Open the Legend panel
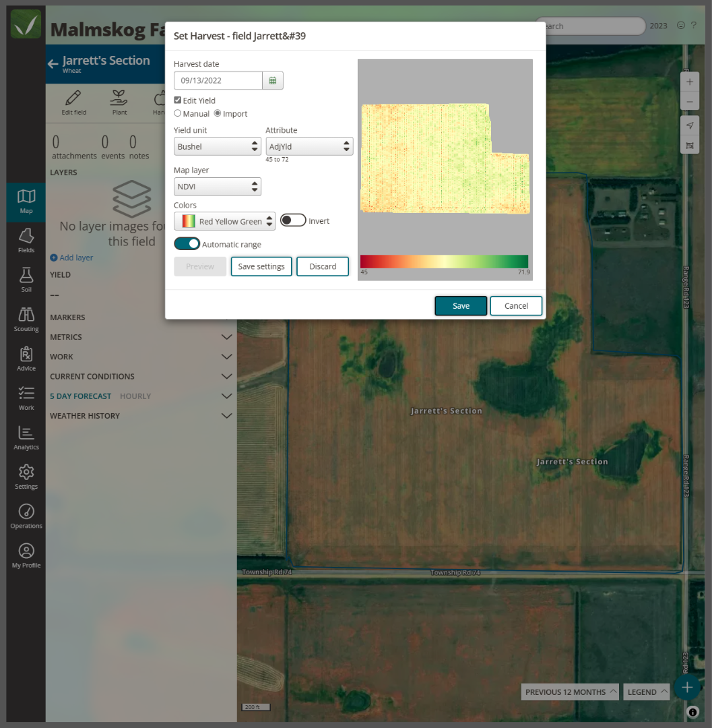 [647, 692]
